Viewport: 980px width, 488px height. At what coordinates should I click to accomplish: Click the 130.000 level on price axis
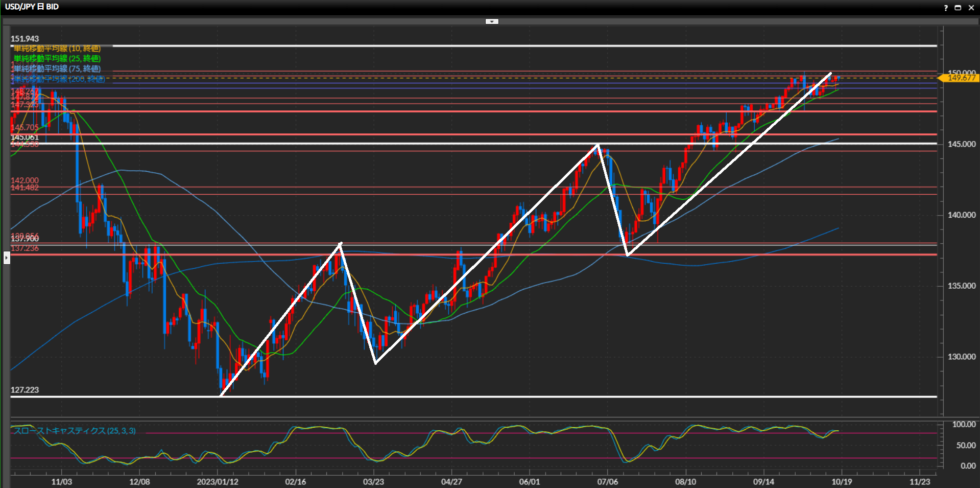pyautogui.click(x=962, y=357)
